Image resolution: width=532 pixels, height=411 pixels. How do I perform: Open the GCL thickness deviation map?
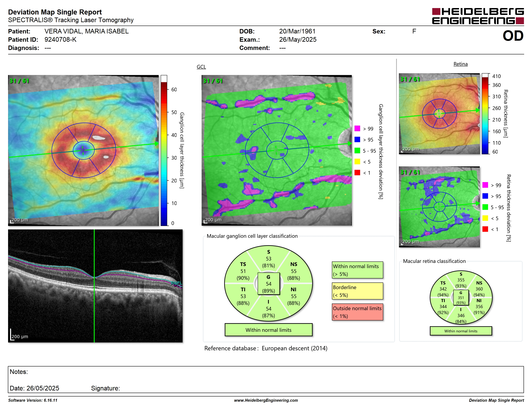pos(276,150)
